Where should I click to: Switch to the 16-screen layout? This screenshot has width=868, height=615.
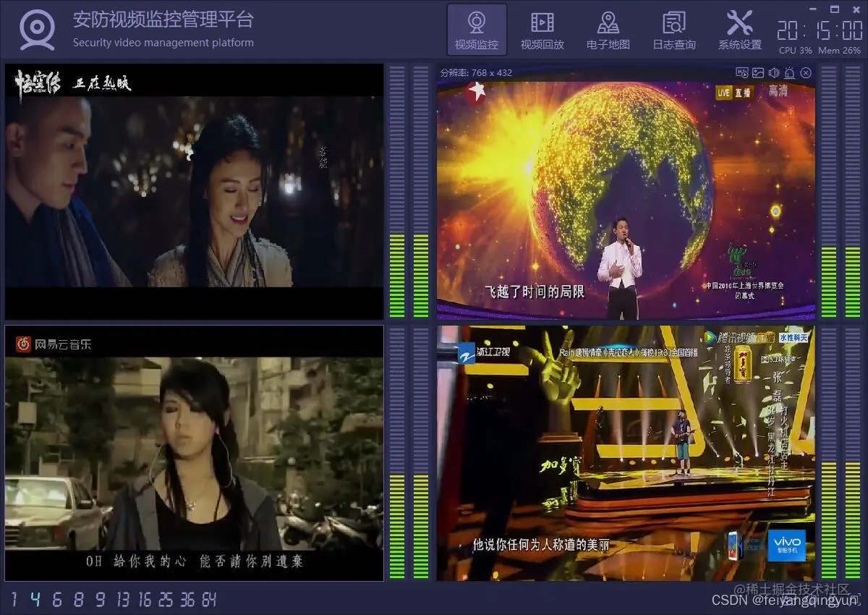pos(145,599)
